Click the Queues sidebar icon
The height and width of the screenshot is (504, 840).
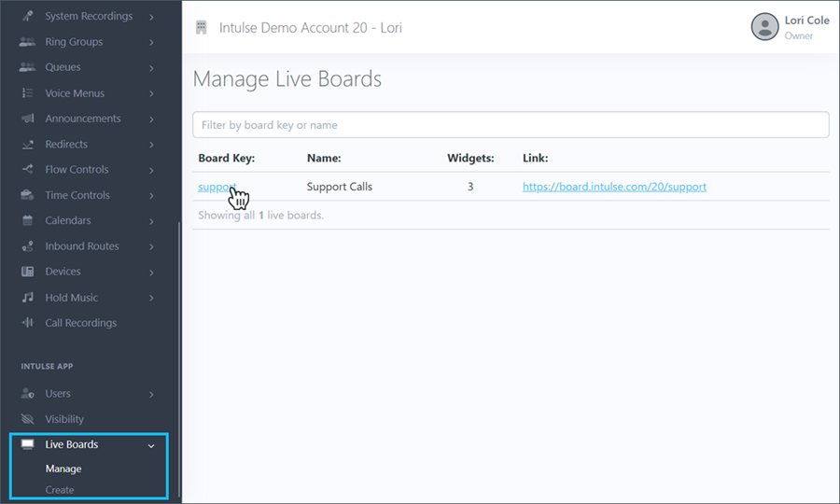pos(27,67)
